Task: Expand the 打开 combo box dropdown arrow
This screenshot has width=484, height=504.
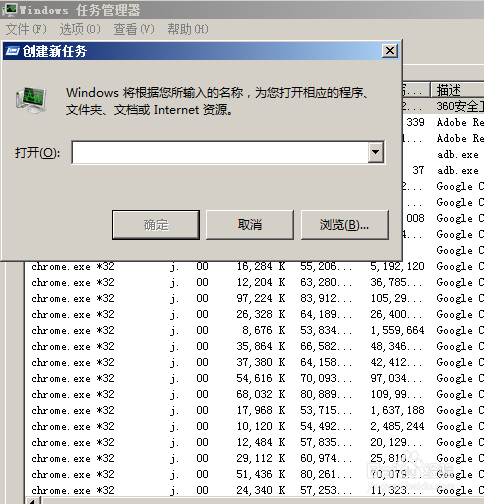Action: coord(376,152)
